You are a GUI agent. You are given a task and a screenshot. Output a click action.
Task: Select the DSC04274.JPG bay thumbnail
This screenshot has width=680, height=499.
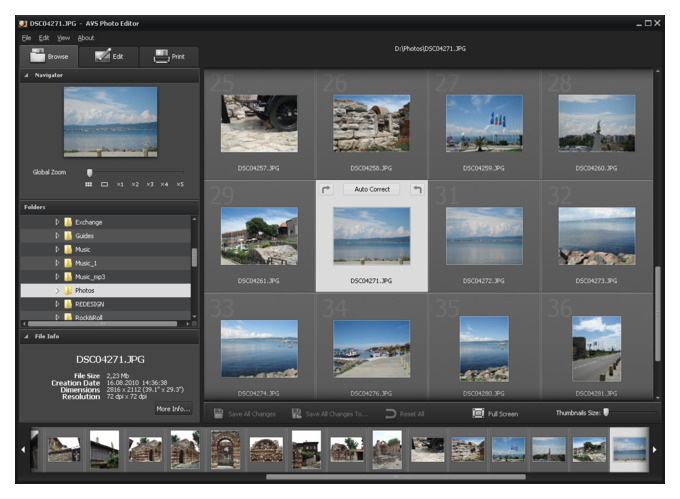coord(259,349)
